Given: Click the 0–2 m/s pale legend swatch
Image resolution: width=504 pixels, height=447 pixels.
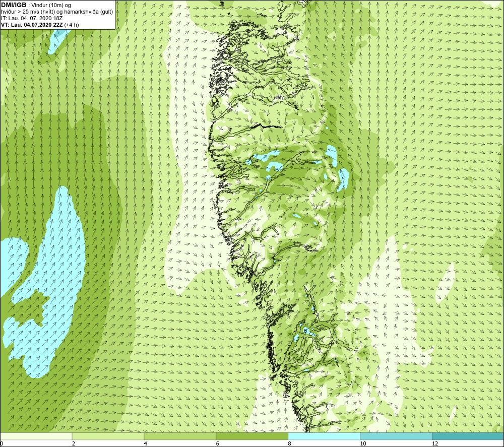Looking at the screenshot, I should point(36,436).
